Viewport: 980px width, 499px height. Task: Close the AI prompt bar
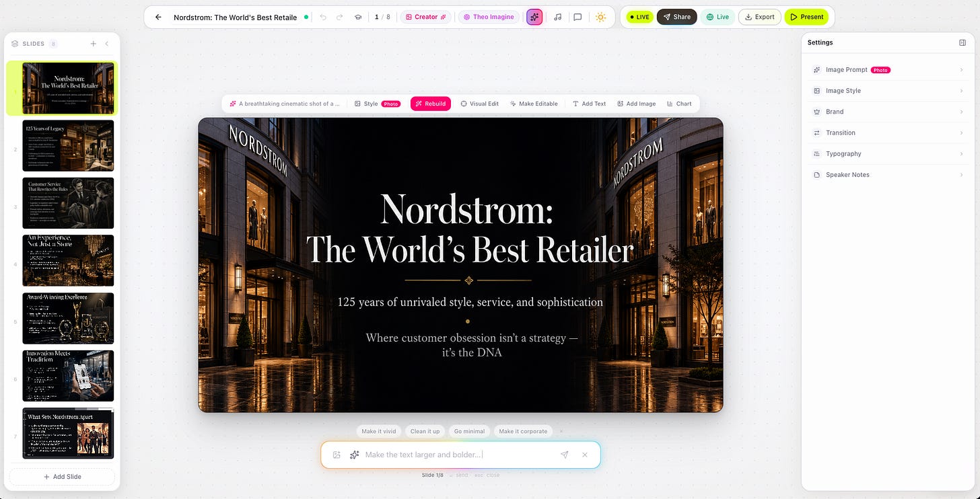[x=585, y=455]
